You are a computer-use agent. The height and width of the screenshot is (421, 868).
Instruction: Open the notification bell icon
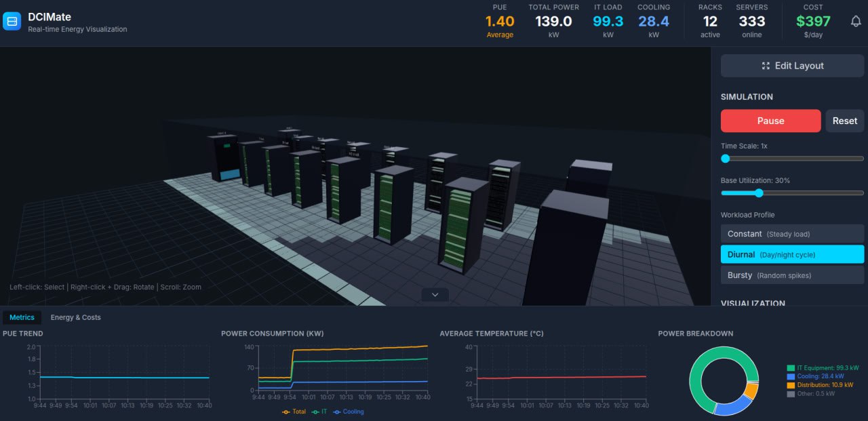[856, 21]
